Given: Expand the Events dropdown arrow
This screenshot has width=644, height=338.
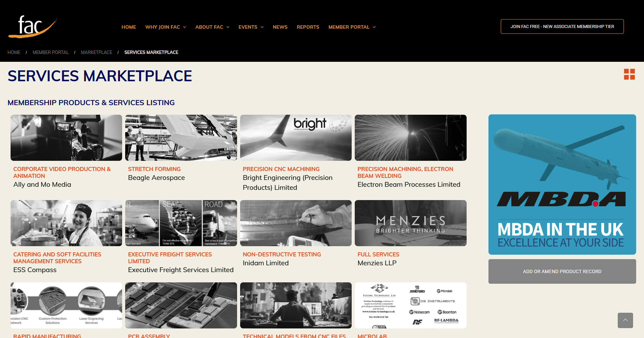Looking at the screenshot, I should pos(262,27).
